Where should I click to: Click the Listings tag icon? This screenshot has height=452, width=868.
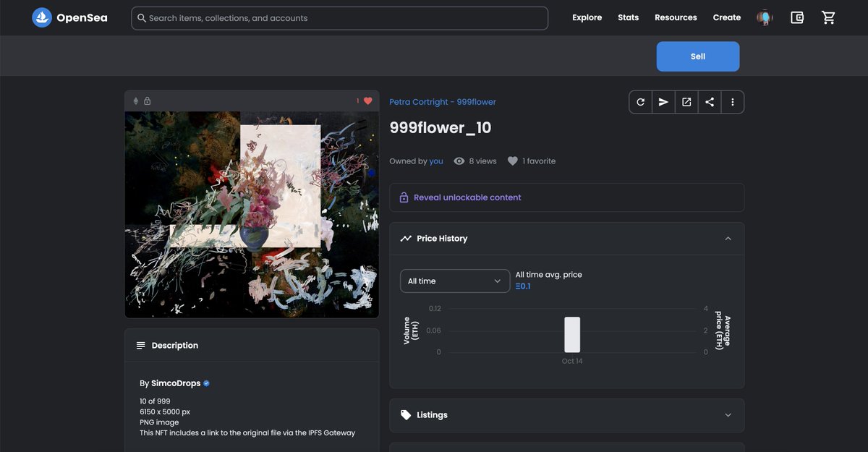click(x=406, y=415)
